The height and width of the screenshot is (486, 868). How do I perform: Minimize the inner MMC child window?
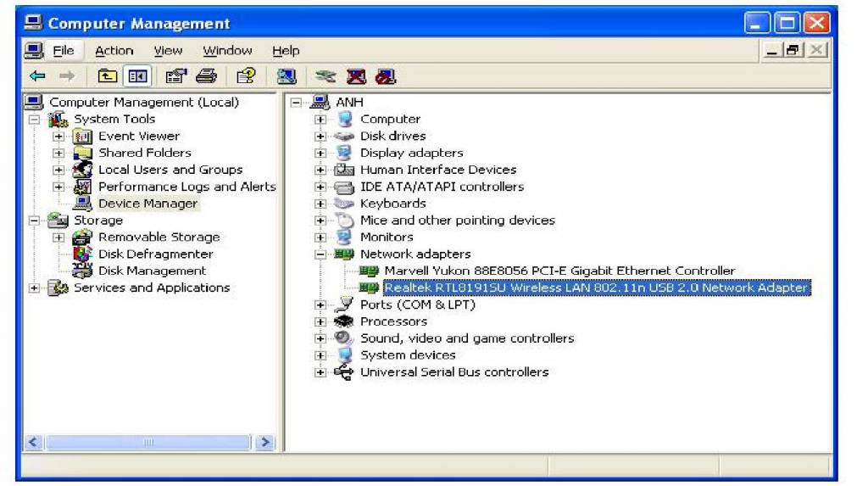[x=771, y=50]
